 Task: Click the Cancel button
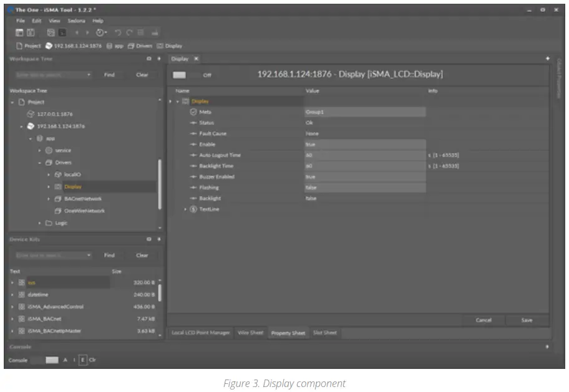coord(484,320)
